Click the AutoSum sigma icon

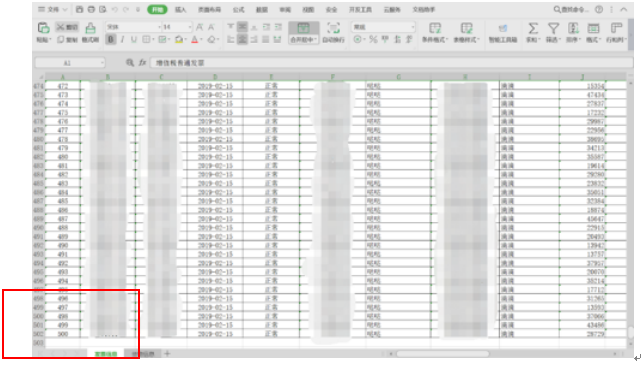click(x=533, y=28)
